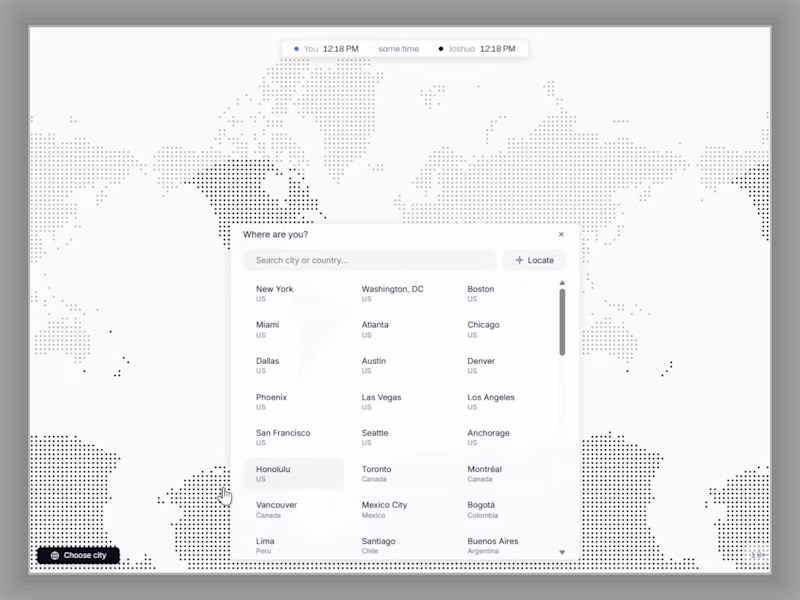Choose Chicago
Screen dimensions: 800x600
point(505,329)
